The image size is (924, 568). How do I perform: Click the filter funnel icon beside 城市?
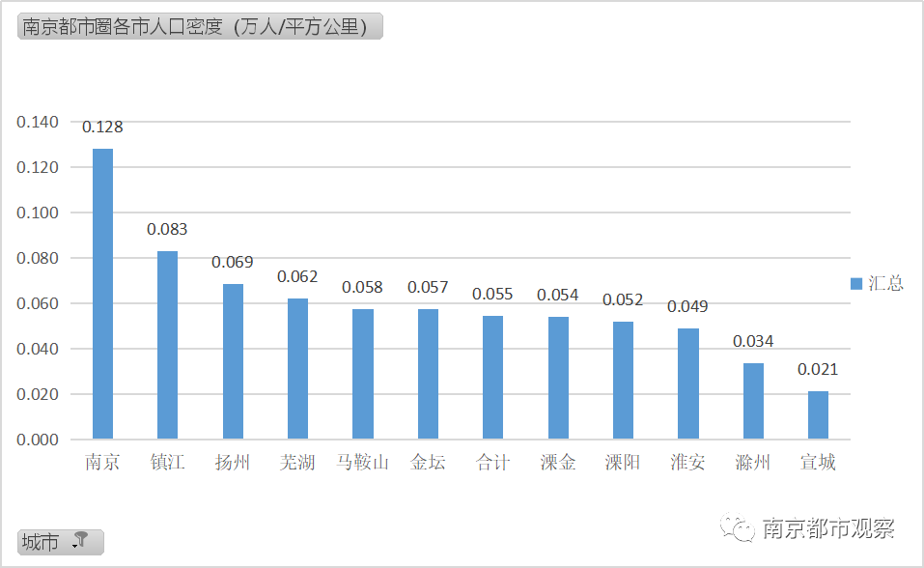(x=80, y=540)
